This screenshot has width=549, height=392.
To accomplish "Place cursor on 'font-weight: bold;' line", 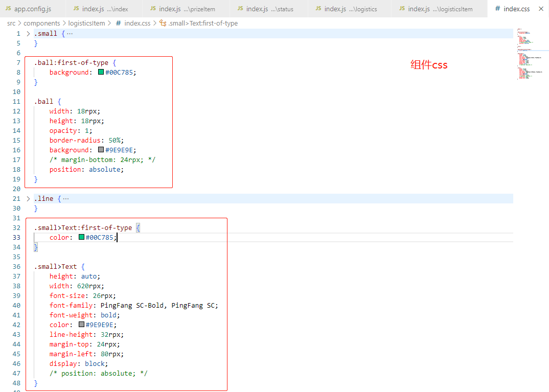I will pos(84,315).
